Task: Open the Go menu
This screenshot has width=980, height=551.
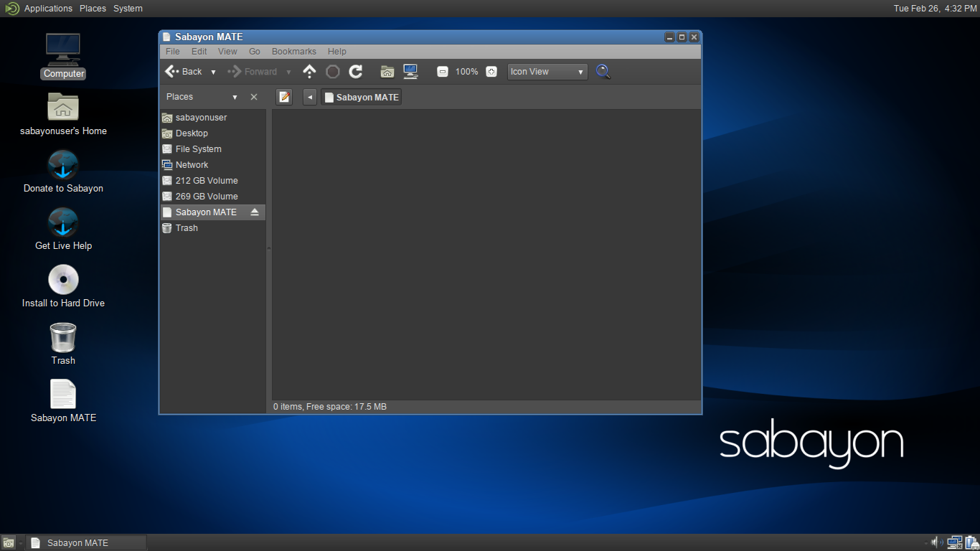Action: [x=255, y=52]
